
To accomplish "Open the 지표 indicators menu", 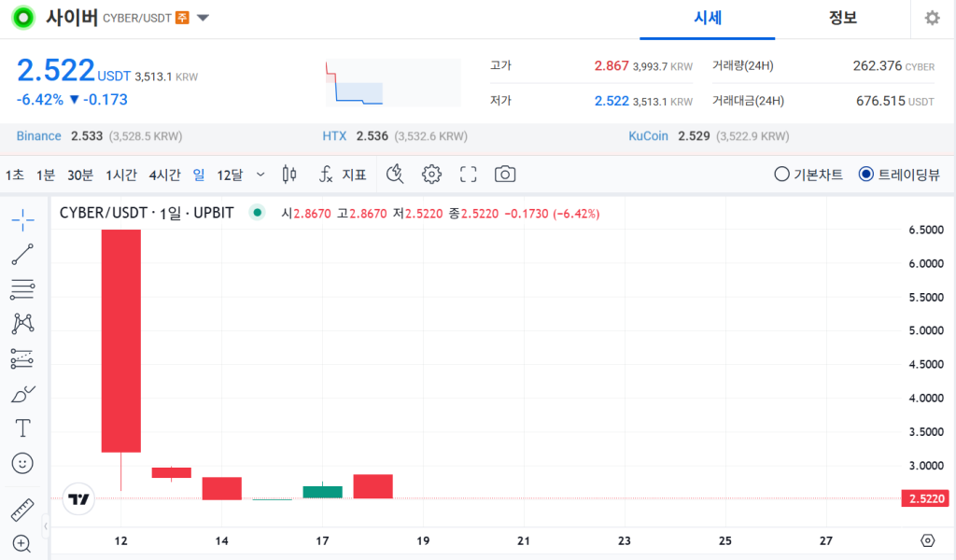I will point(343,175).
